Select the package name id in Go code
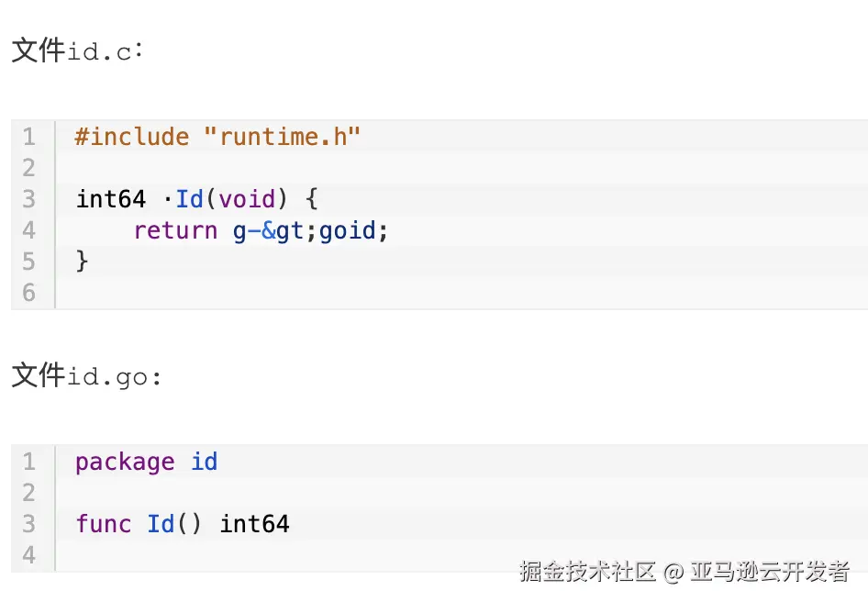The height and width of the screenshot is (602, 868). tap(204, 463)
